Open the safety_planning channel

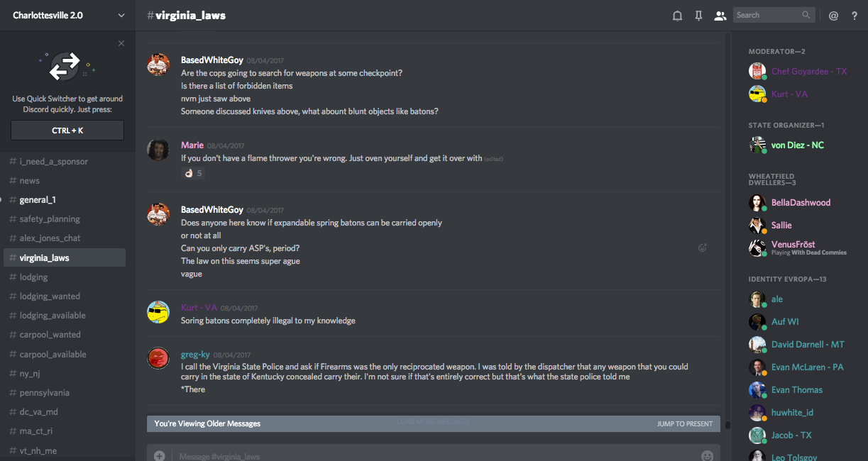point(50,219)
